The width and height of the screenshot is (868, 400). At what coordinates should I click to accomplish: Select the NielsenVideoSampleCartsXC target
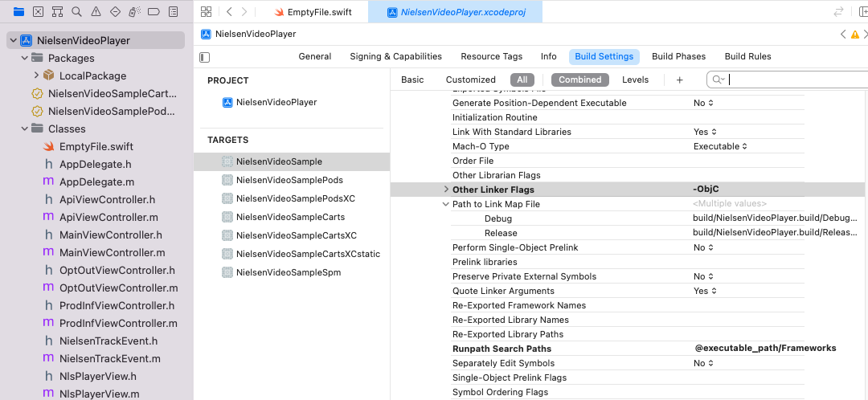tap(296, 235)
